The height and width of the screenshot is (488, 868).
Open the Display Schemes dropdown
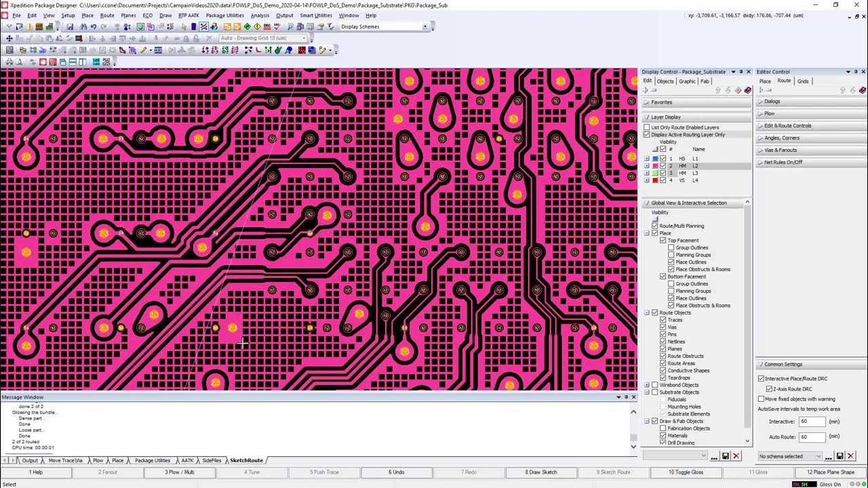click(x=425, y=26)
